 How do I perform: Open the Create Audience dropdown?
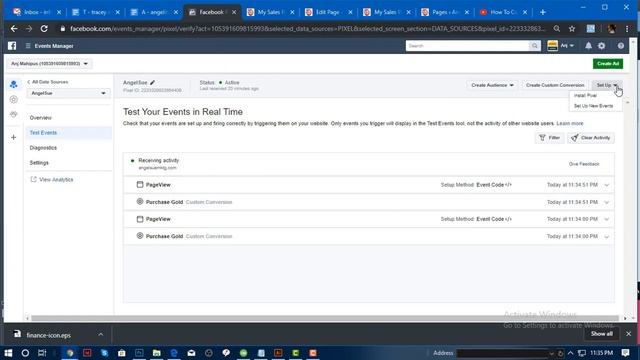[x=492, y=85]
